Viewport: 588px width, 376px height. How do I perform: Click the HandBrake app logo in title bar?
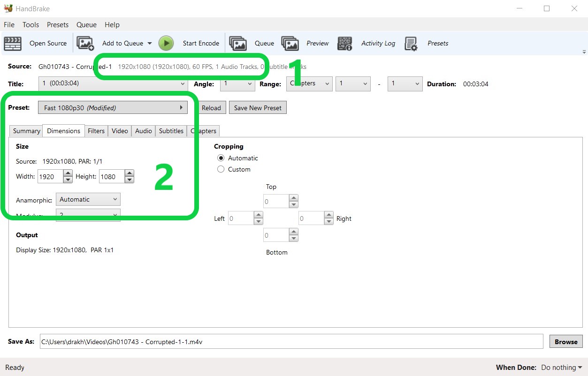click(8, 8)
